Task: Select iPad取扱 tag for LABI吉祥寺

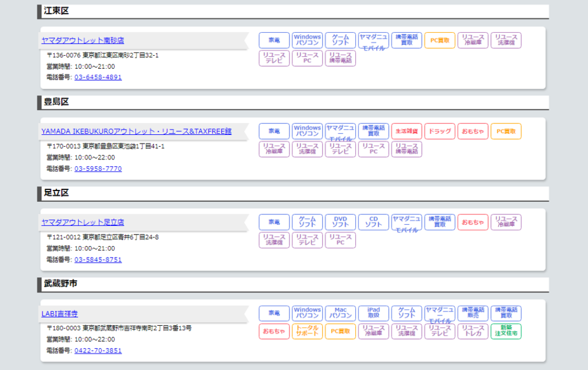Action: point(373,313)
